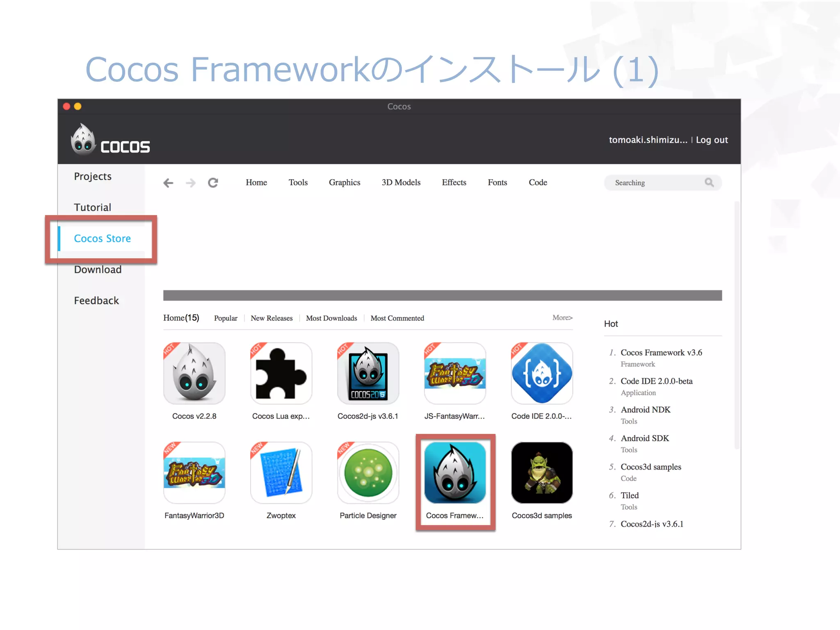Open Feedback in the sidebar
Image resolution: width=840 pixels, height=630 pixels.
[x=96, y=301]
